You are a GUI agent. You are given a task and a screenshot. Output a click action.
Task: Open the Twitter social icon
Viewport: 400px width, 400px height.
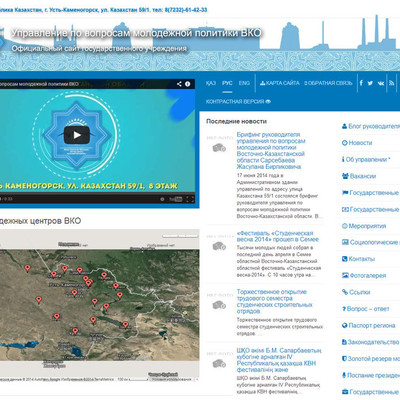pos(370,83)
